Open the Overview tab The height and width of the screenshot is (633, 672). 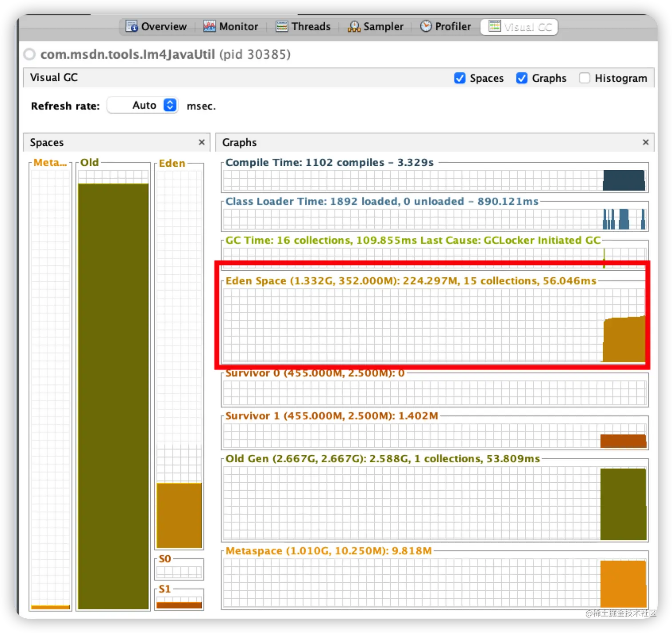pos(156,27)
